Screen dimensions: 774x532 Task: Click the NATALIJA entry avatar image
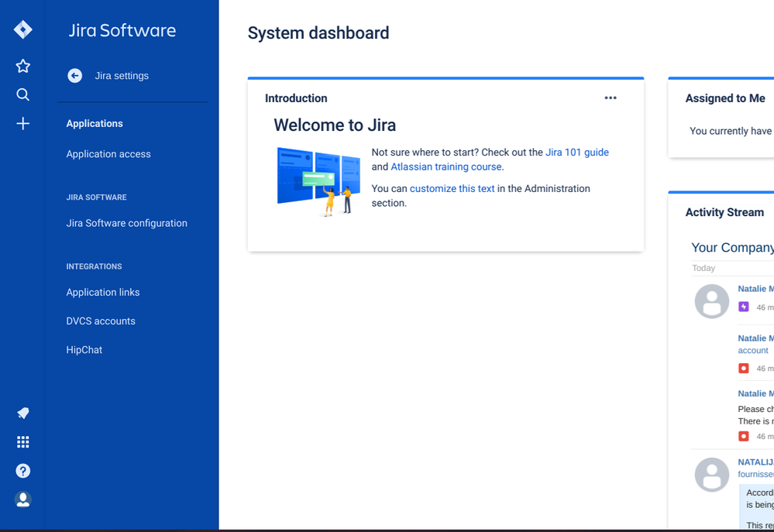point(712,475)
